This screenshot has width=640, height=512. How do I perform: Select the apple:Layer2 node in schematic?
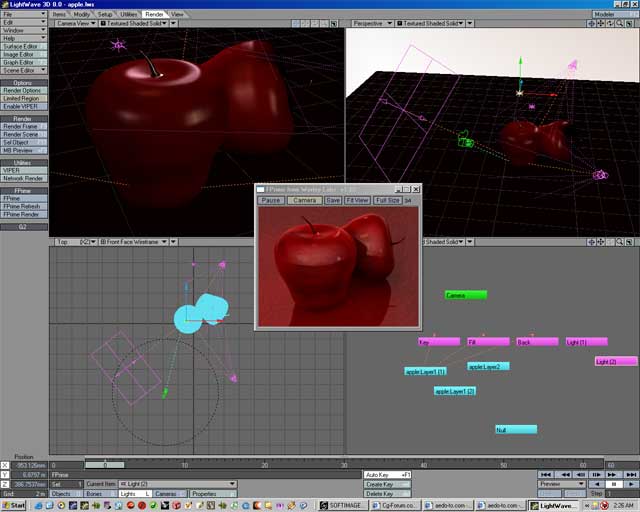coord(489,366)
